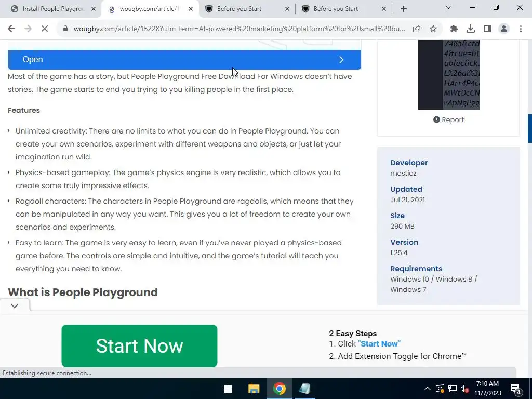Share this page icon in address bar

(x=417, y=29)
